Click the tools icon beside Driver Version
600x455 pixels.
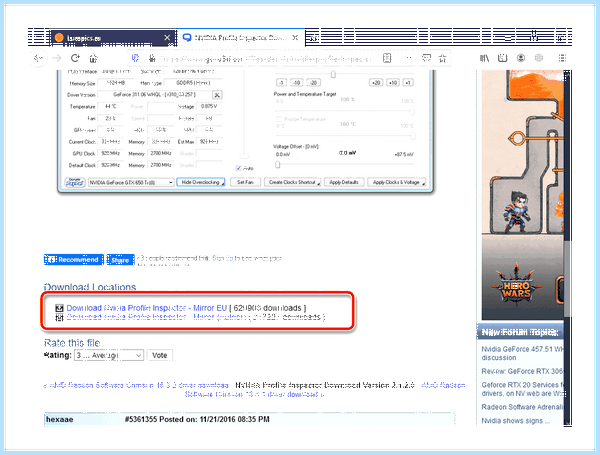click(x=217, y=95)
